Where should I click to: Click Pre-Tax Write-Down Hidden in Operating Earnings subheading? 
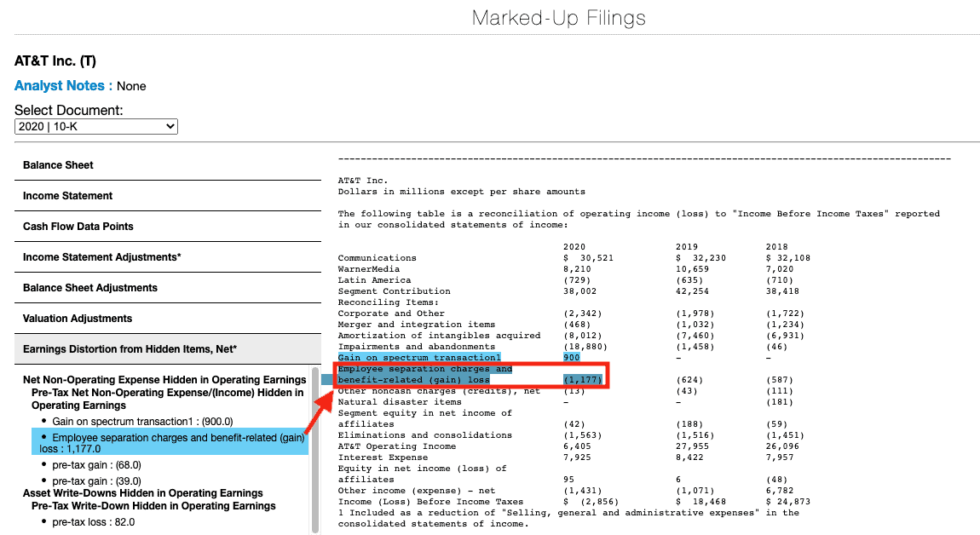click(x=153, y=506)
